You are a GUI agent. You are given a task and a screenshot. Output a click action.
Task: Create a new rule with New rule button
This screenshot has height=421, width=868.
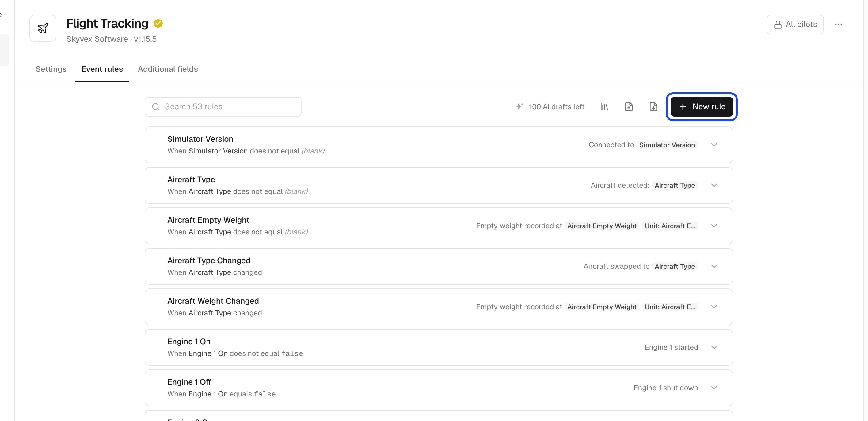(702, 106)
